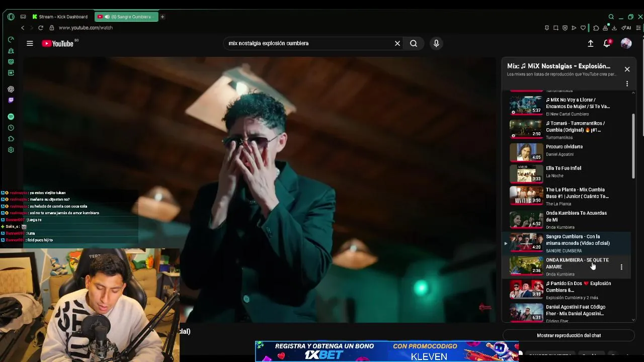Open the Opera GX main menu logo

(11, 17)
